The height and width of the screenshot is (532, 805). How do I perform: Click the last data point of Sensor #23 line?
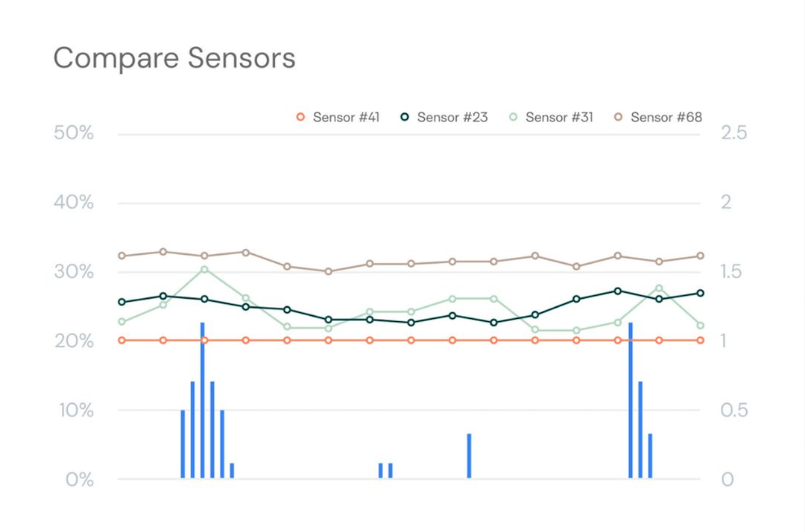[x=701, y=293]
